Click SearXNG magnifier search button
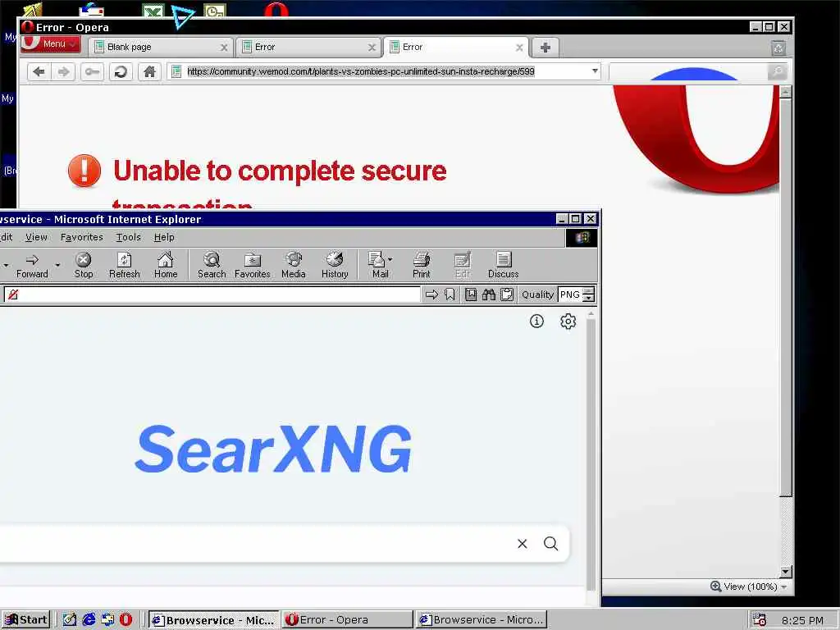 click(x=550, y=544)
